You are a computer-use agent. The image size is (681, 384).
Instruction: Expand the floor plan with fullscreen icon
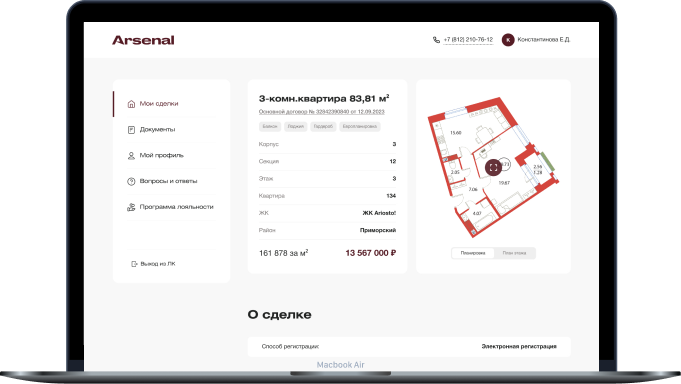(493, 167)
